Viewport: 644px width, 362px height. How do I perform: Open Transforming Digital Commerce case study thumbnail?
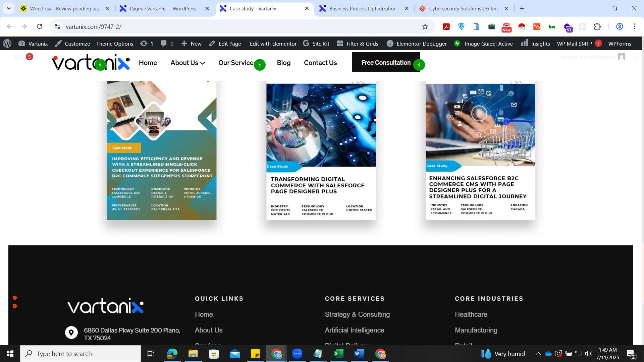pos(321,150)
